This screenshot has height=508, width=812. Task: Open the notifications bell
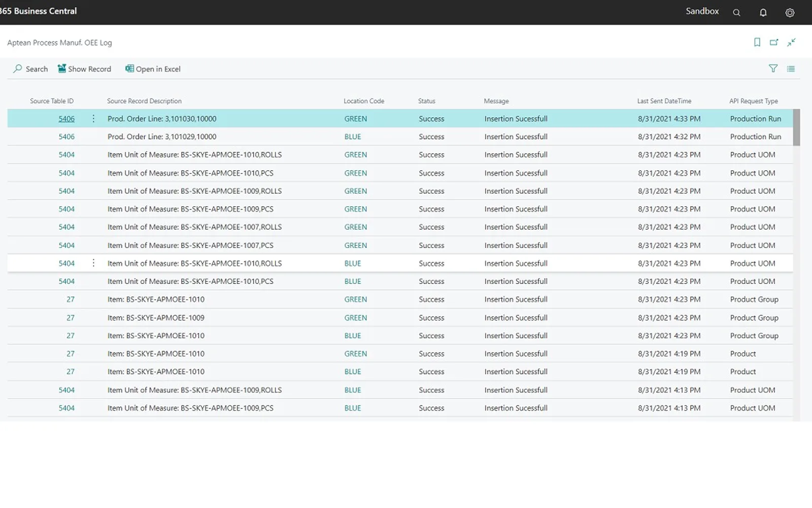click(763, 13)
